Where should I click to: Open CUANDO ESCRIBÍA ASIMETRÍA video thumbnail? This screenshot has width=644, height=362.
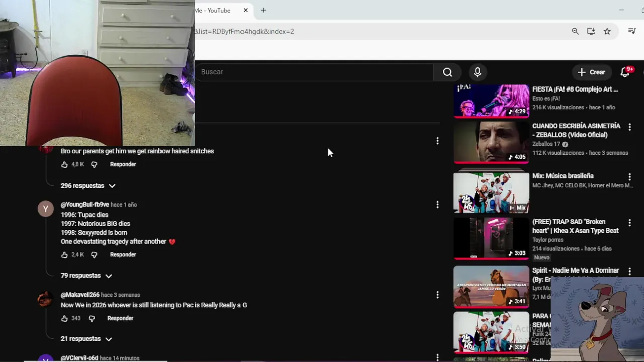[x=492, y=142]
